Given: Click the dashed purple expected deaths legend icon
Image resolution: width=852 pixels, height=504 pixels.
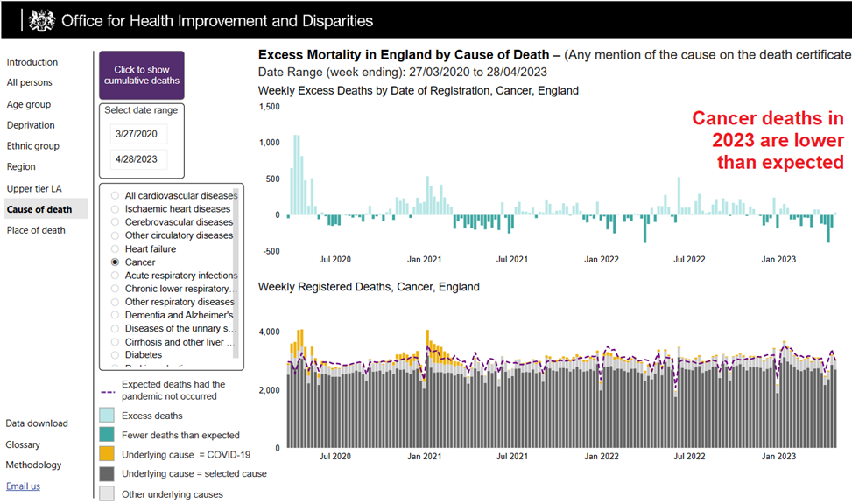Looking at the screenshot, I should 109,391.
